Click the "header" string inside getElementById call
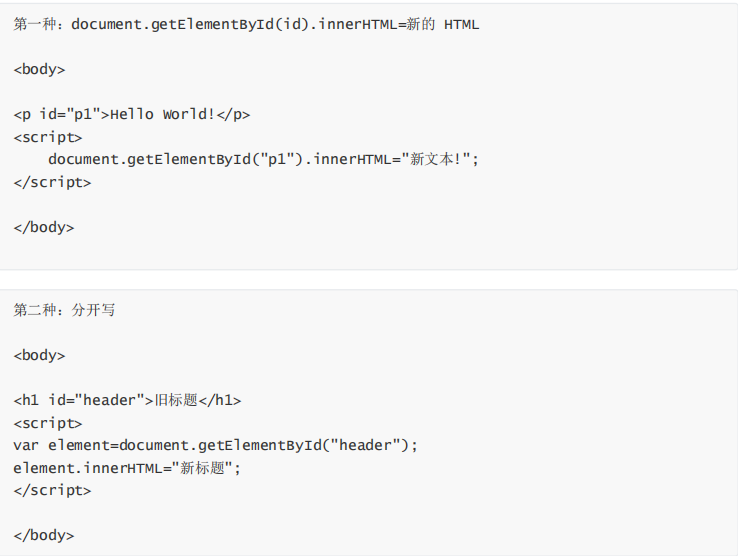The width and height of the screenshot is (738, 556). 366,445
